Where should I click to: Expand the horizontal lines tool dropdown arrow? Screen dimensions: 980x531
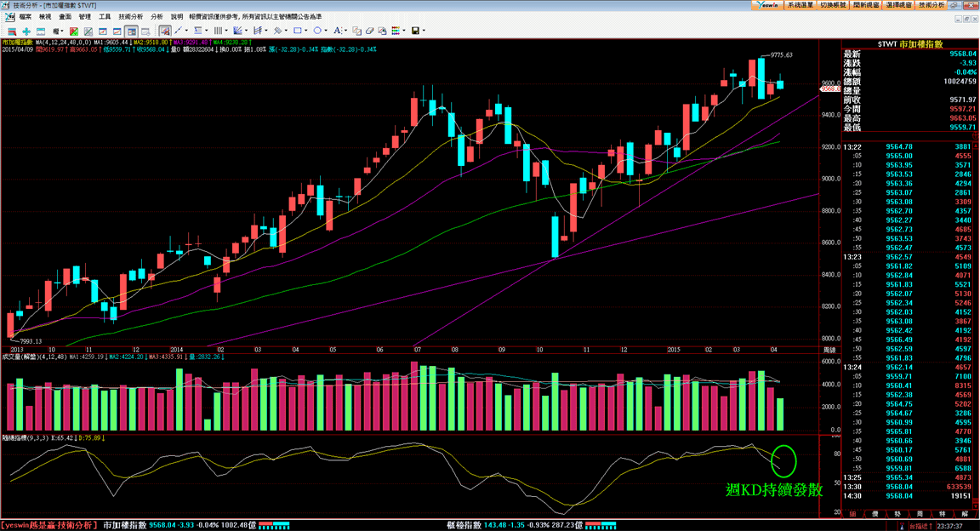coord(206,31)
